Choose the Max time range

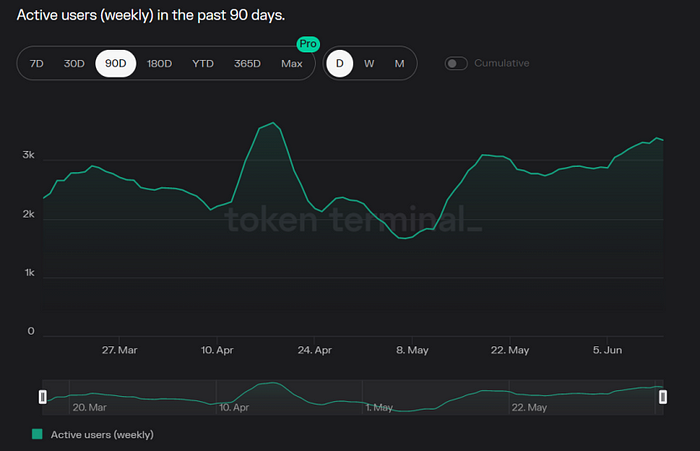[x=292, y=64]
